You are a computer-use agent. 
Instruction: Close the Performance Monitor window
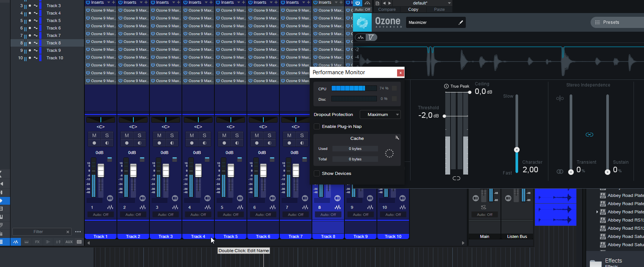pos(400,73)
